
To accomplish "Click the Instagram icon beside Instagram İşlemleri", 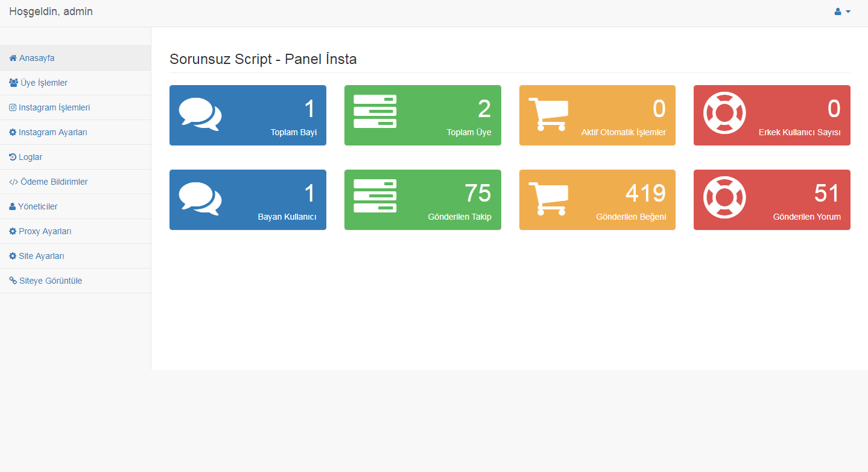I will 13,107.
